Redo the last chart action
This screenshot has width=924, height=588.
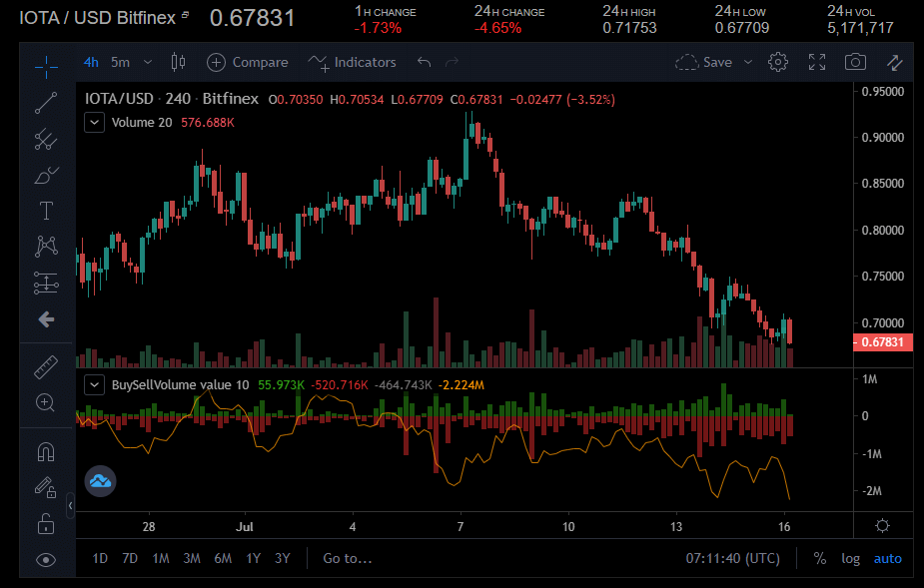pos(452,62)
